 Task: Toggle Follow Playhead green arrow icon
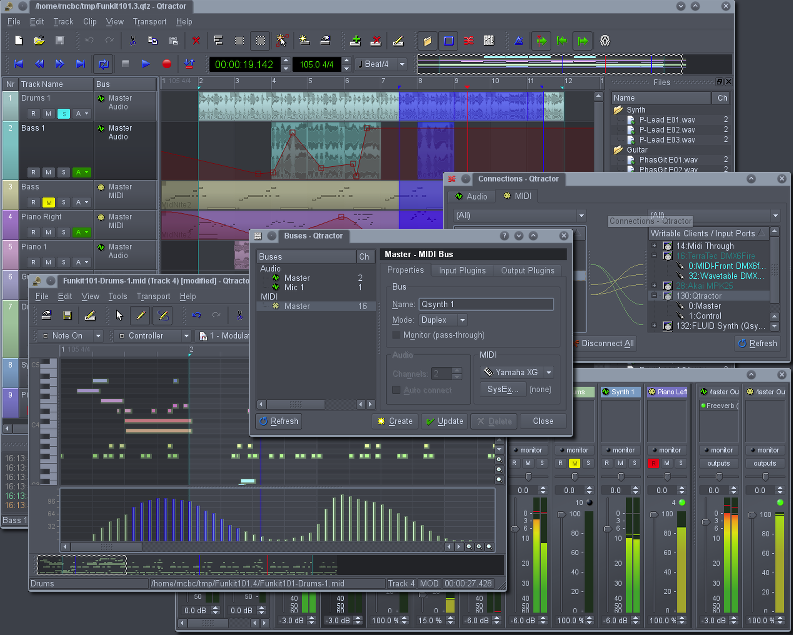tap(541, 40)
